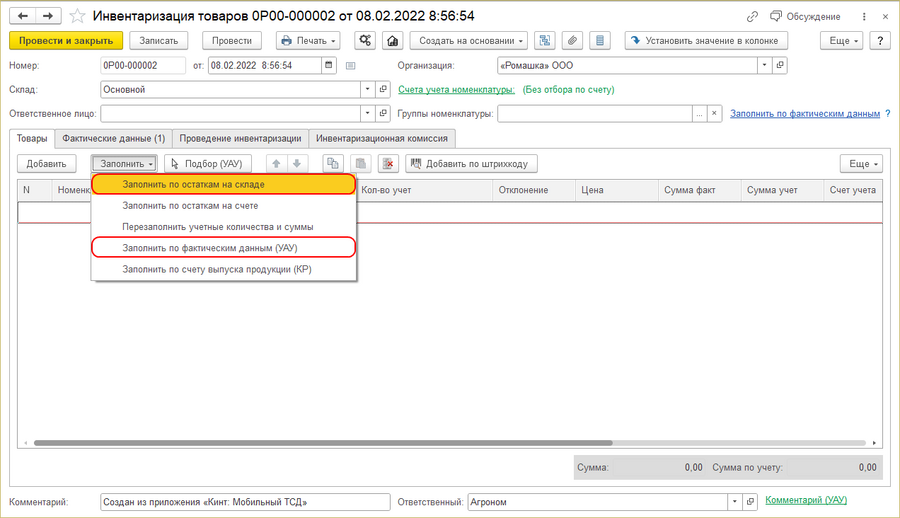The image size is (900, 518).
Task: Switch to Фактические данные (1) tab
Action: [x=114, y=138]
